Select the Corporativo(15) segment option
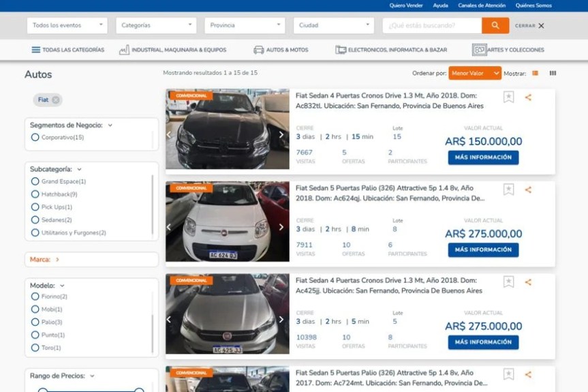 [x=35, y=137]
